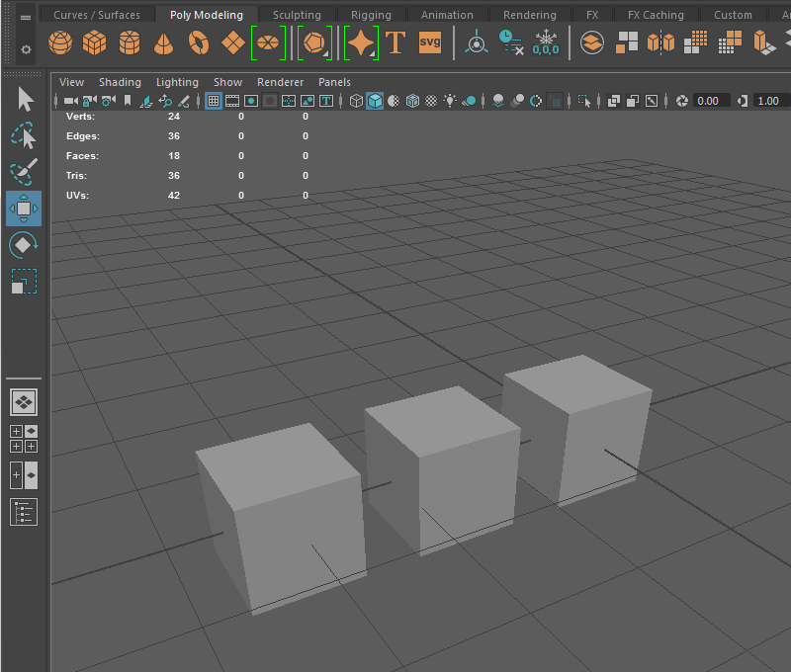Click the Center Pivot shelf icon
Screen dimensions: 791x672
coord(477,42)
